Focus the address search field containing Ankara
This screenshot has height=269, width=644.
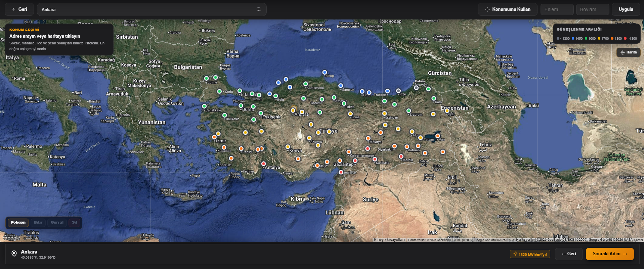152,9
